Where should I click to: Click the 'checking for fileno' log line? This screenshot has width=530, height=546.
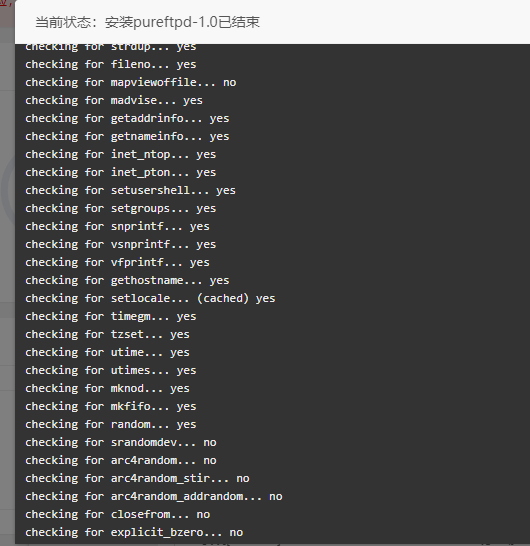point(111,64)
